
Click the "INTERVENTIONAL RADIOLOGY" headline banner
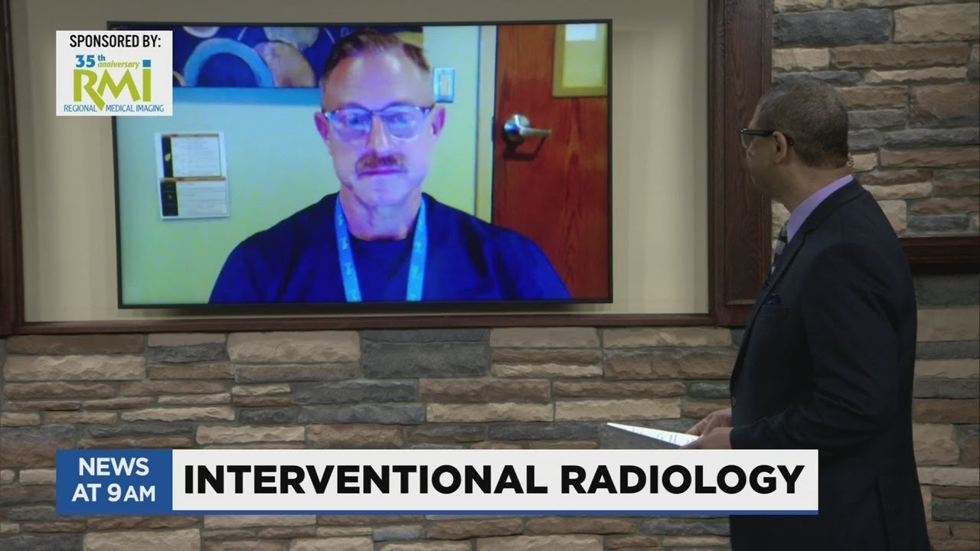tap(495, 481)
